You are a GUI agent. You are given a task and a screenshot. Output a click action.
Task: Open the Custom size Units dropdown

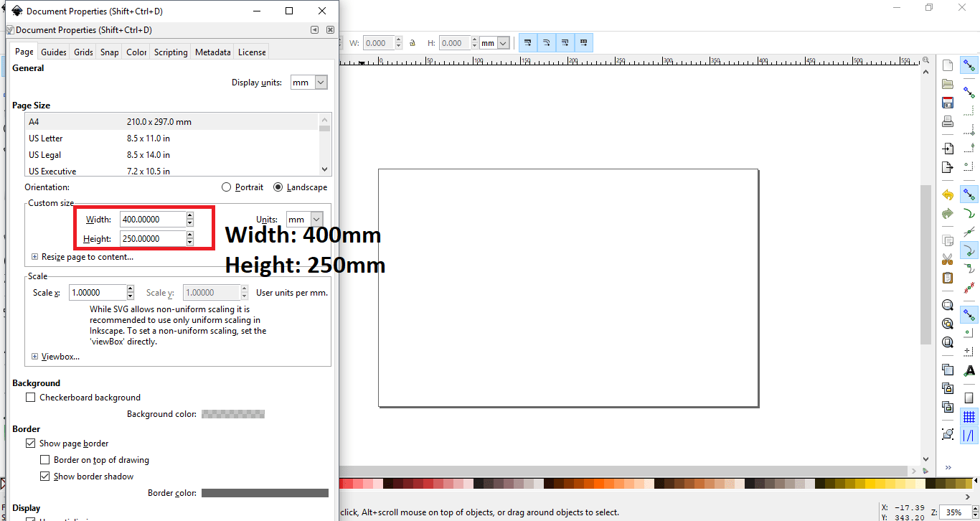(x=304, y=220)
